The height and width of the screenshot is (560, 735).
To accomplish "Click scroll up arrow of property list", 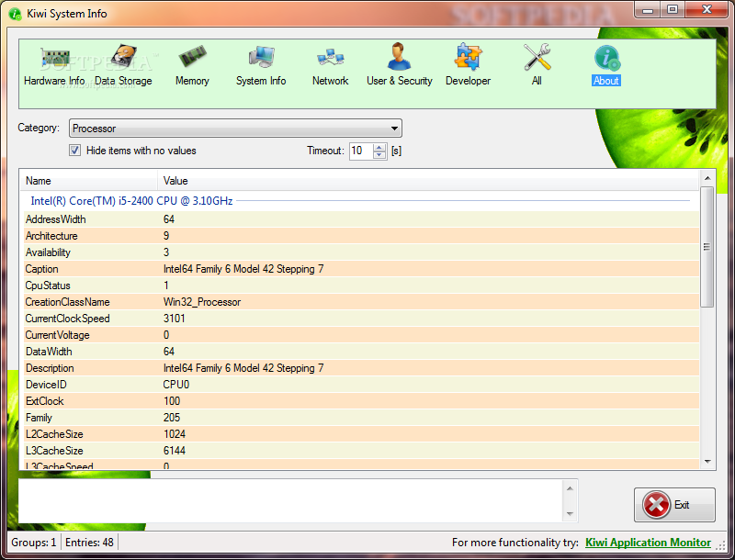I will [707, 178].
